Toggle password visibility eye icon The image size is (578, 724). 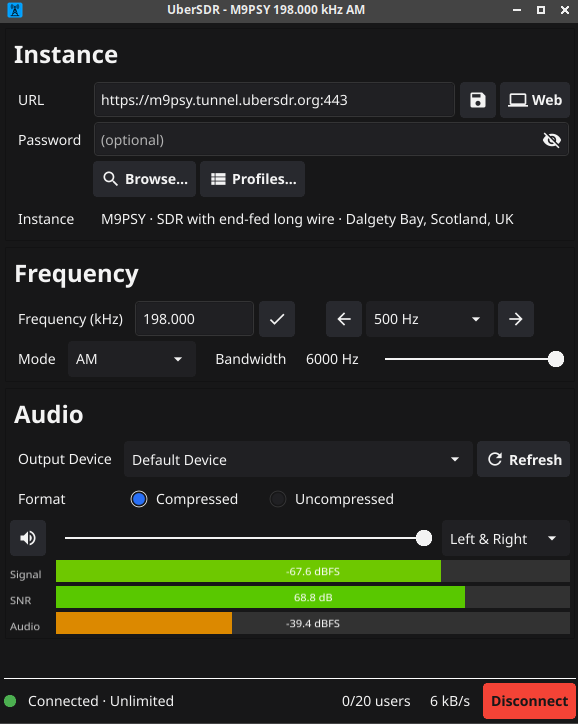(x=552, y=140)
